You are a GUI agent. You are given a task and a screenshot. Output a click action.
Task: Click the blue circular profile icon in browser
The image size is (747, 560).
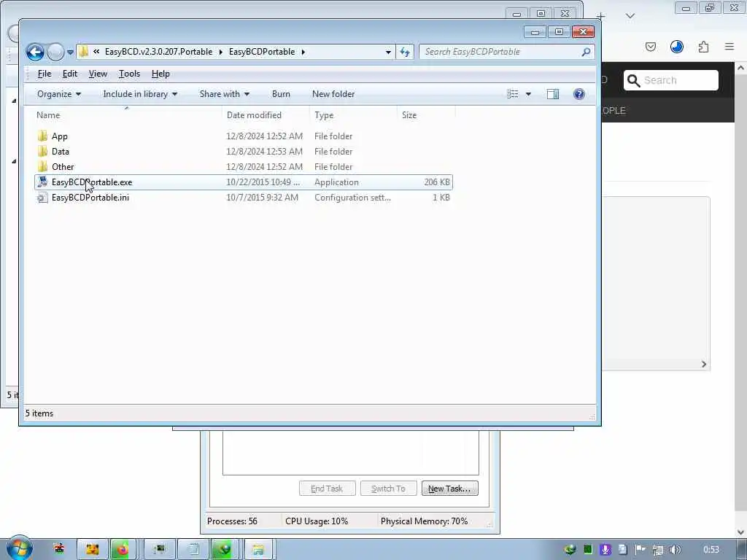pyautogui.click(x=676, y=47)
